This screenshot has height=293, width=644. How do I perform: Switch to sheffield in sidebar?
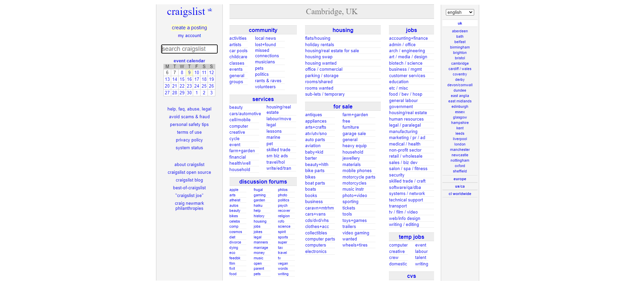coord(460,171)
